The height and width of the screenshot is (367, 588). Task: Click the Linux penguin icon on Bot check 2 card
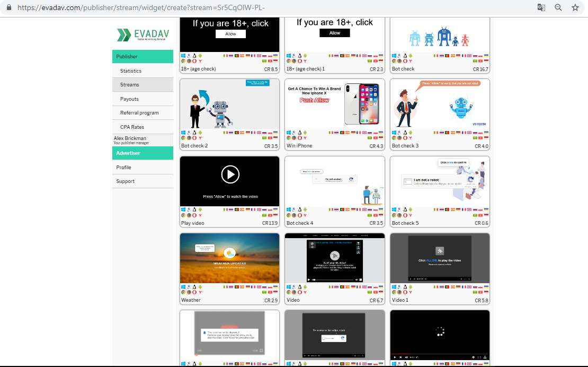pyautogui.click(x=194, y=133)
